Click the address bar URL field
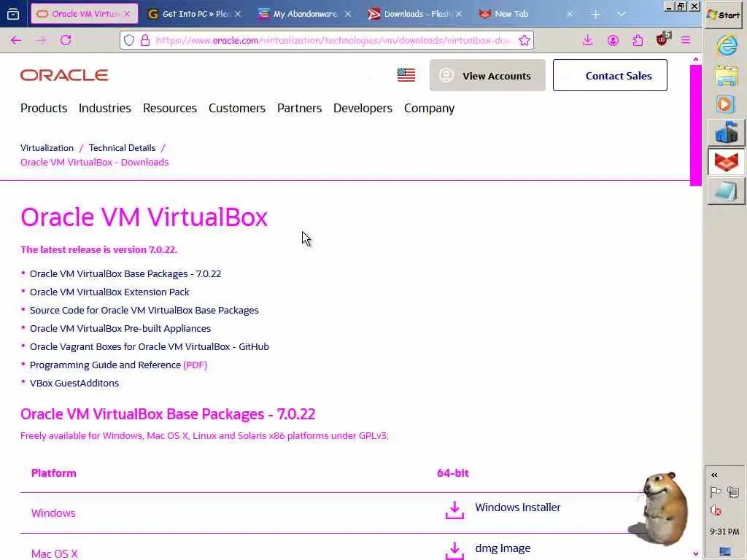 tap(333, 41)
